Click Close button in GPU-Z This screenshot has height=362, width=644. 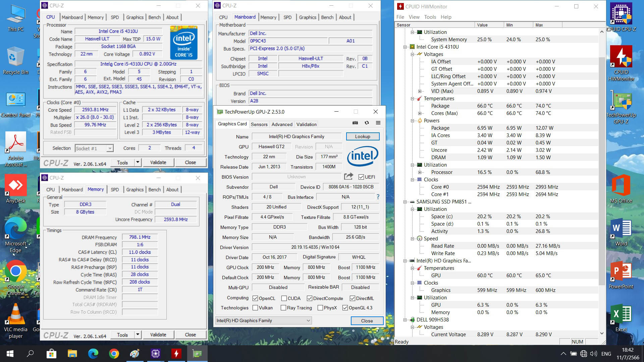point(367,321)
